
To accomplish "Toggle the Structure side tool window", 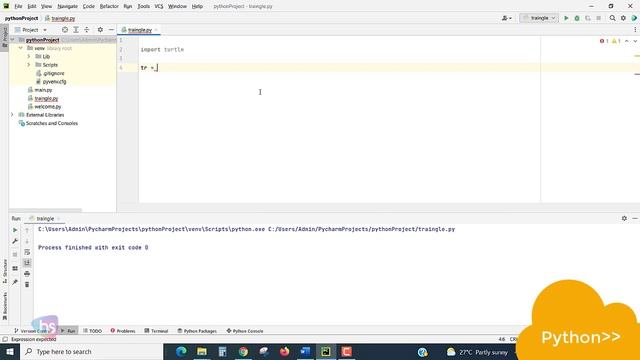I will click(5, 271).
